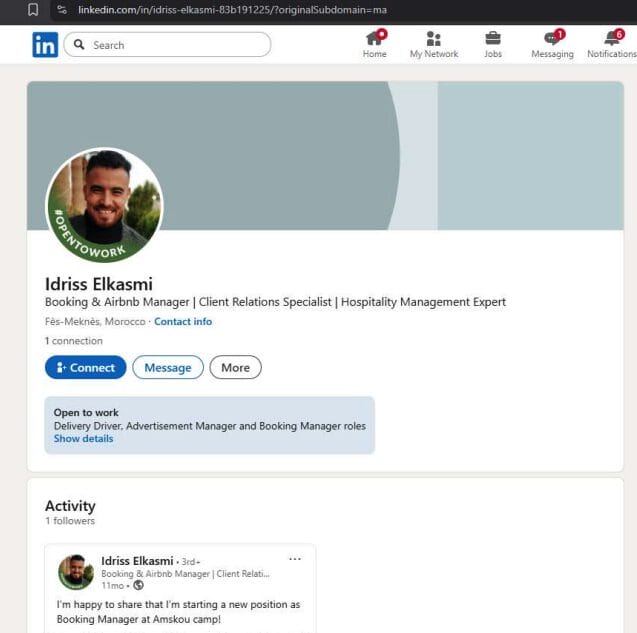Open Messaging inbox
This screenshot has height=633, width=637.
552,44
